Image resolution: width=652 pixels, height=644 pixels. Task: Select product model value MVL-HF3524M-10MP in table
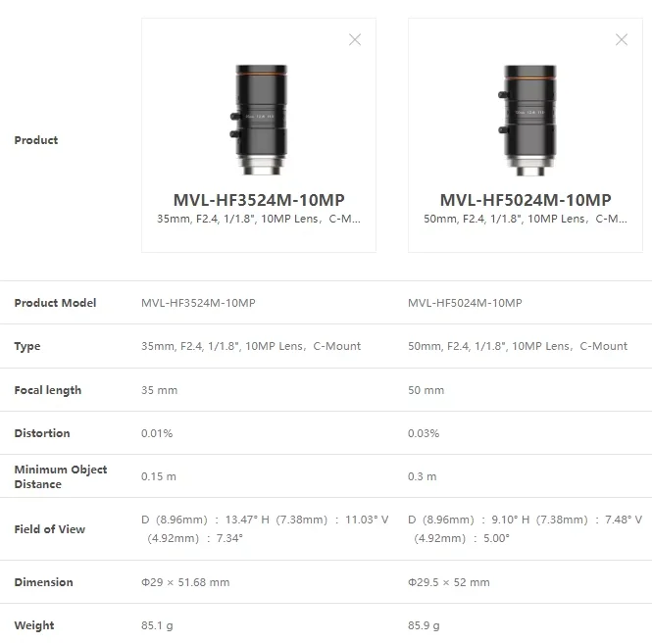[198, 303]
